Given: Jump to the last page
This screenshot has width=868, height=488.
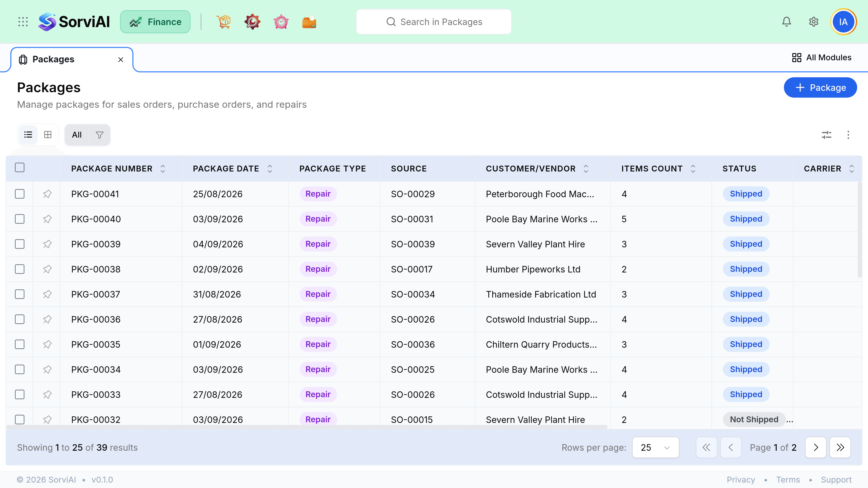Looking at the screenshot, I should pyautogui.click(x=840, y=448).
